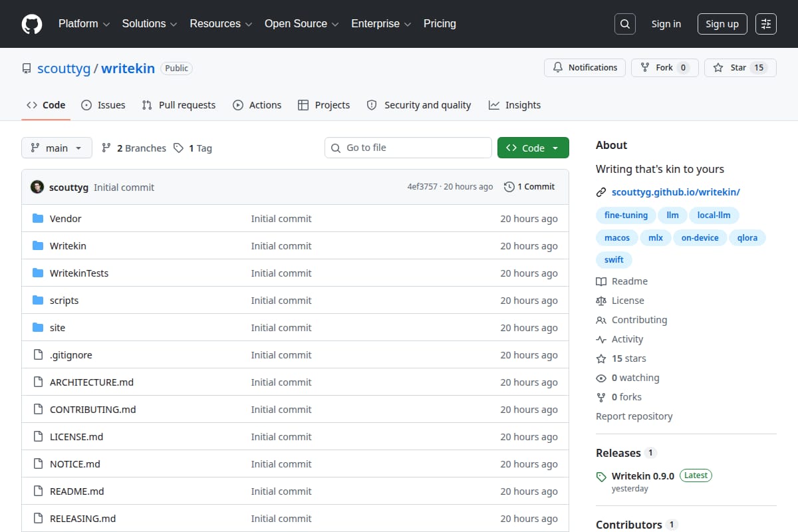Click the branches icon beside 2 Branches
This screenshot has width=798, height=532.
click(x=106, y=148)
